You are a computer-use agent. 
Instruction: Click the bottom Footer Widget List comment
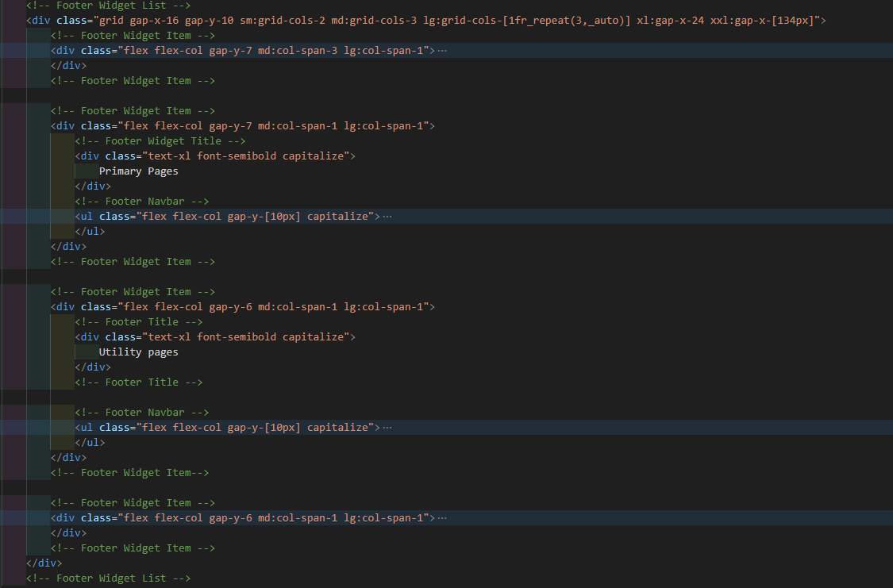[108, 578]
